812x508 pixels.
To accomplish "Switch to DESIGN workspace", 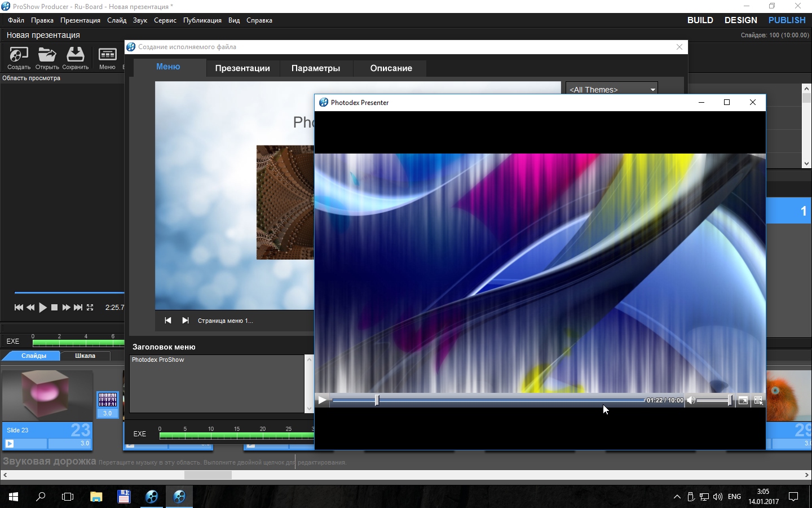I will pos(741,20).
